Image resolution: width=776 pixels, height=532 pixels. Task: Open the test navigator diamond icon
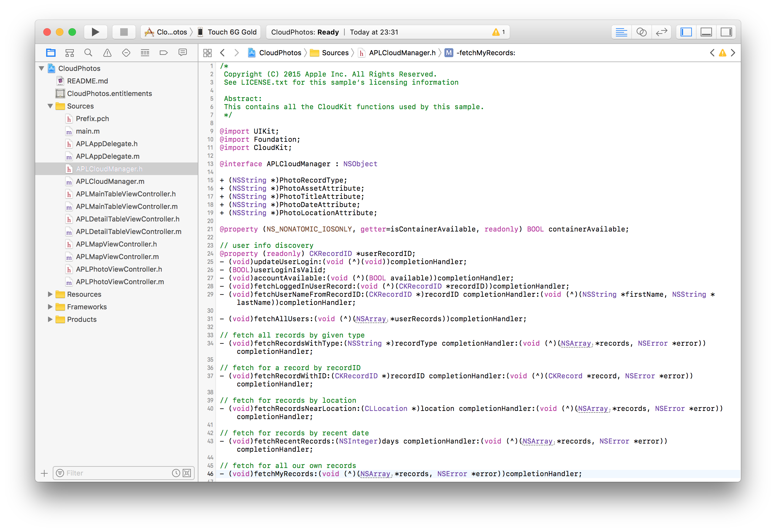pyautogui.click(x=126, y=53)
